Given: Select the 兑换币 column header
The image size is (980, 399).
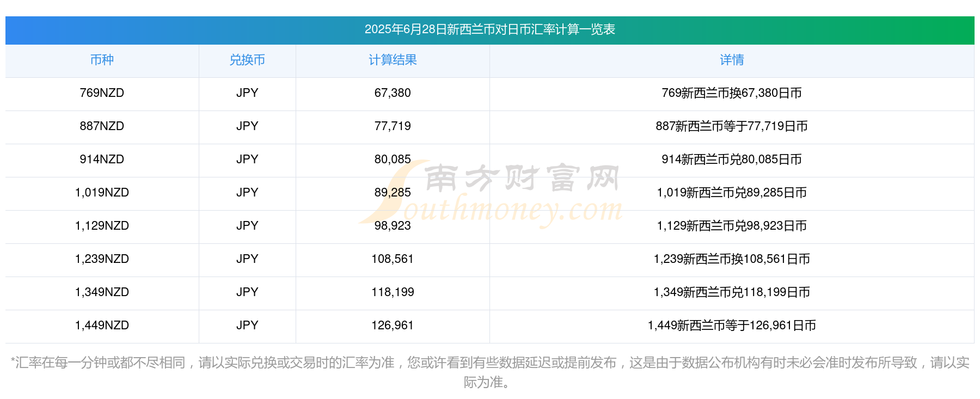Looking at the screenshot, I should point(247,60).
